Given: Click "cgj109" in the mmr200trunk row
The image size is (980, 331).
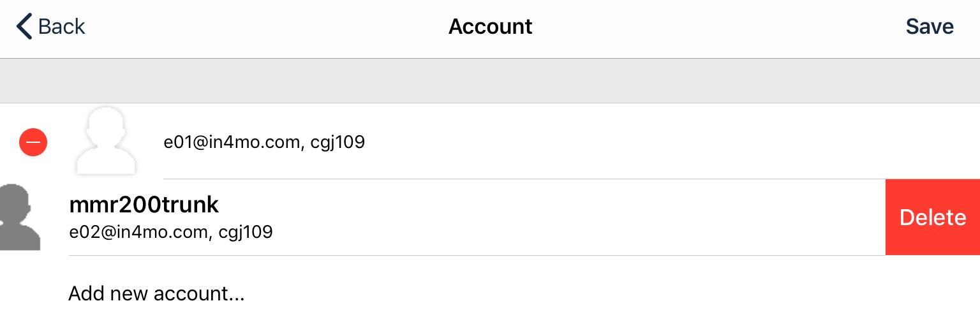Looking at the screenshot, I should pyautogui.click(x=246, y=232).
